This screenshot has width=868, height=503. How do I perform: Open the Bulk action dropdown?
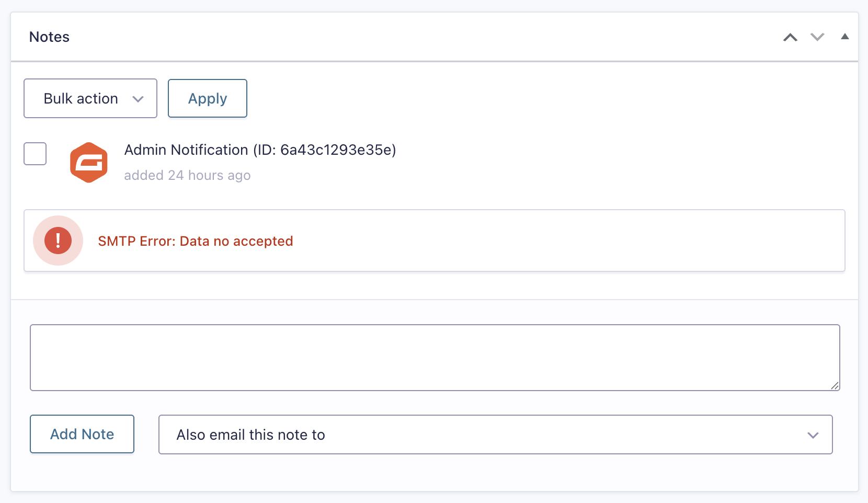[90, 98]
